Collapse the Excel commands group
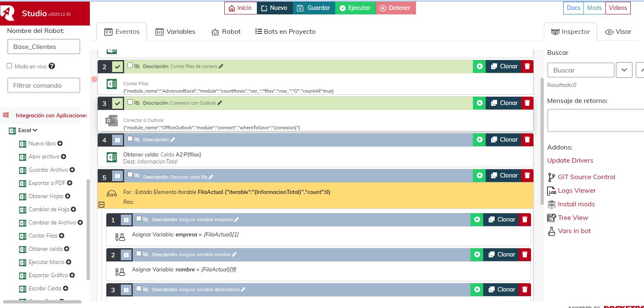This screenshot has height=308, width=644. pos(35,130)
